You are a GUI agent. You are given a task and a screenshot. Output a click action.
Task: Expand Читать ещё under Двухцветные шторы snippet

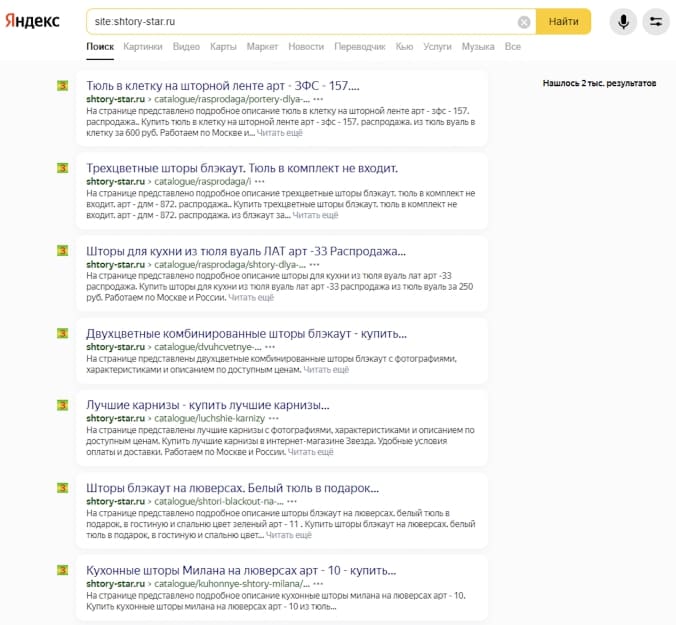[x=326, y=369]
